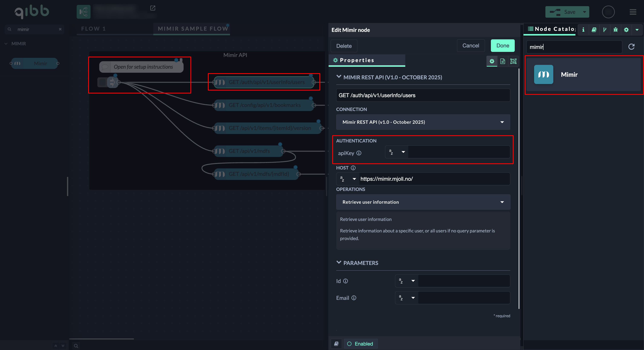
Task: Toggle the Enabled node state
Action: click(361, 344)
